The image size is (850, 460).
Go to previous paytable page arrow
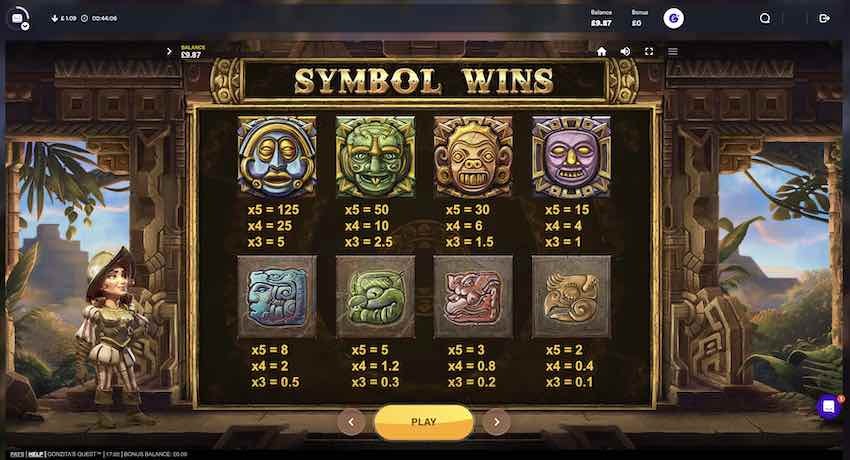coord(351,422)
